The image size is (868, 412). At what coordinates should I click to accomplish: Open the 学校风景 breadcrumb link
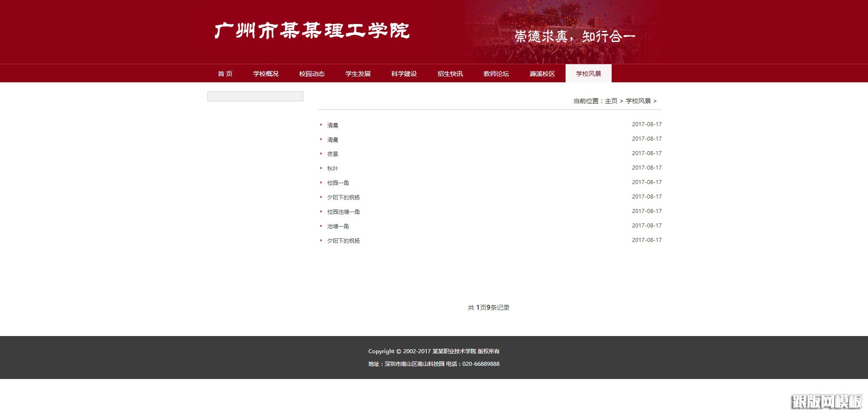638,101
